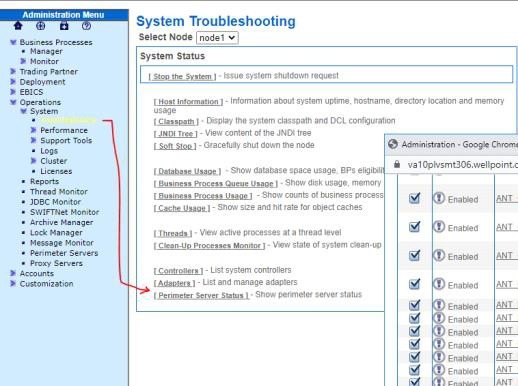Go to Home via house icon
The image size is (518, 386).
click(x=18, y=26)
